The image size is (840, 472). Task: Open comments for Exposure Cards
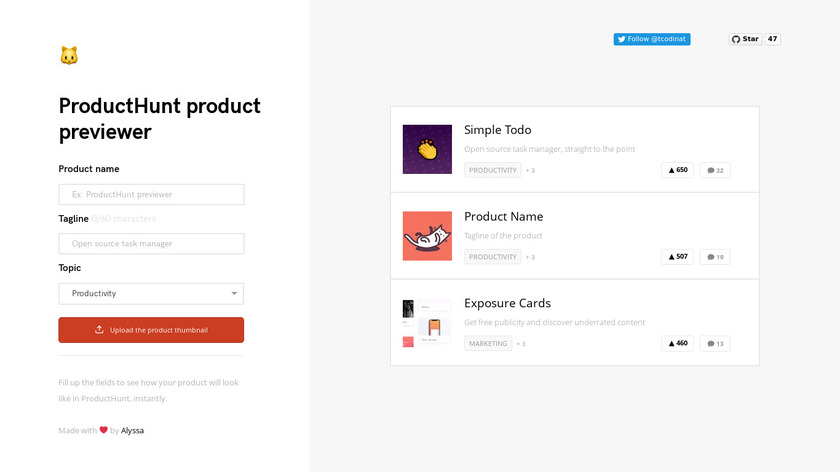(715, 343)
